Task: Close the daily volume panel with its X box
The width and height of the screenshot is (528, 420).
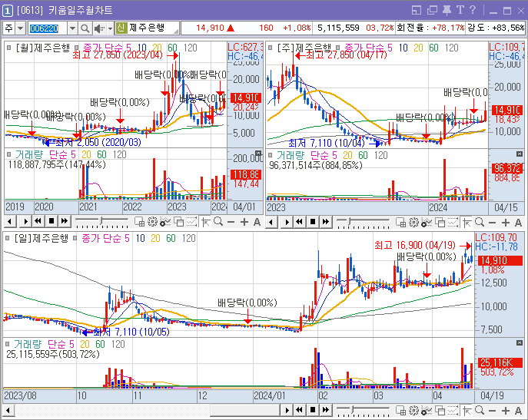Action: point(520,343)
